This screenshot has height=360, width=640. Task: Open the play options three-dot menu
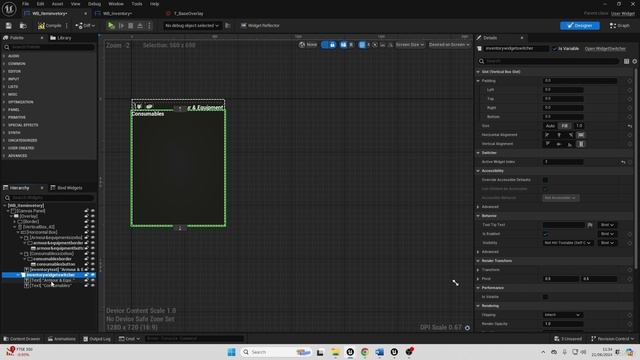[149, 26]
